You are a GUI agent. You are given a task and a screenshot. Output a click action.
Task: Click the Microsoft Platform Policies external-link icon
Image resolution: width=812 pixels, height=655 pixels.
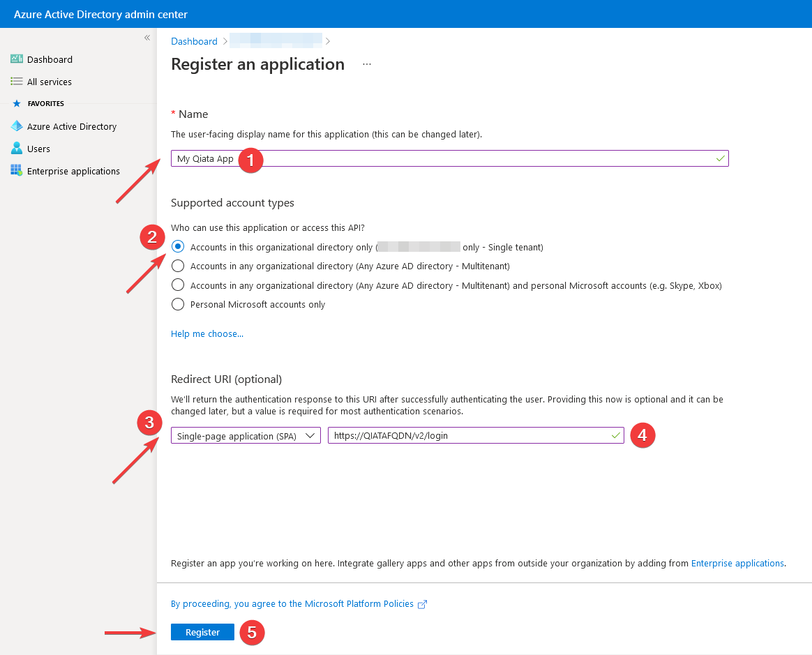pos(422,604)
